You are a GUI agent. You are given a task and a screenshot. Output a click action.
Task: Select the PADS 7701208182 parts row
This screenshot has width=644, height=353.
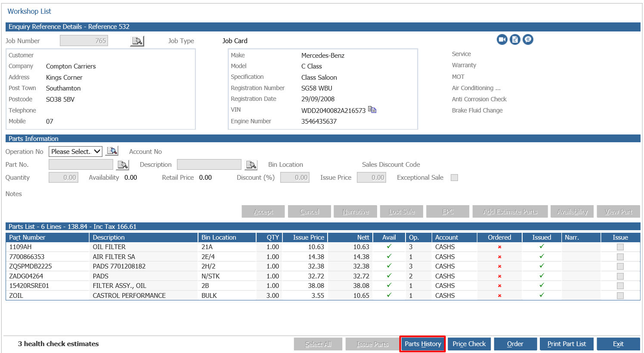(x=323, y=266)
